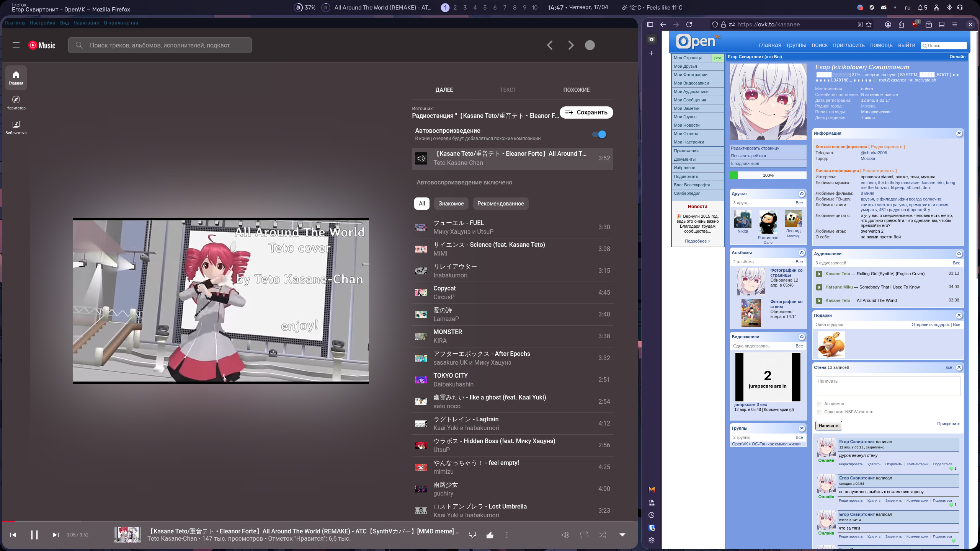Disable the autoplay toggle
The width and height of the screenshot is (980, 551).
[x=599, y=134]
